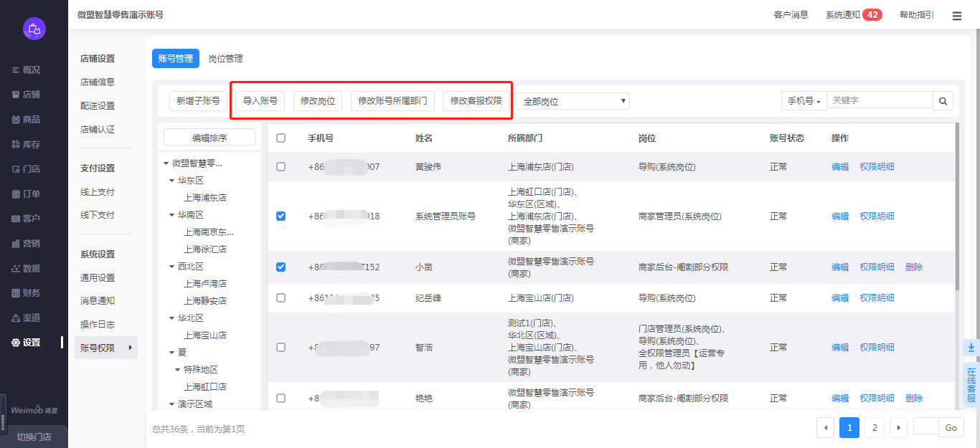Go to 客户 in the left sidebar
The height and width of the screenshot is (448, 980).
[26, 219]
